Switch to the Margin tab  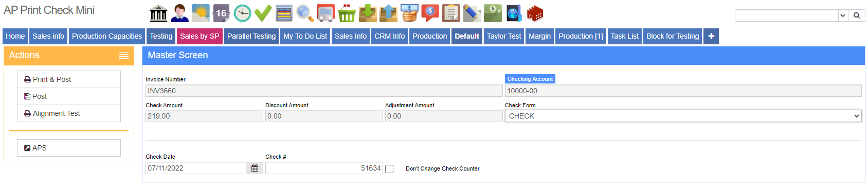click(540, 36)
